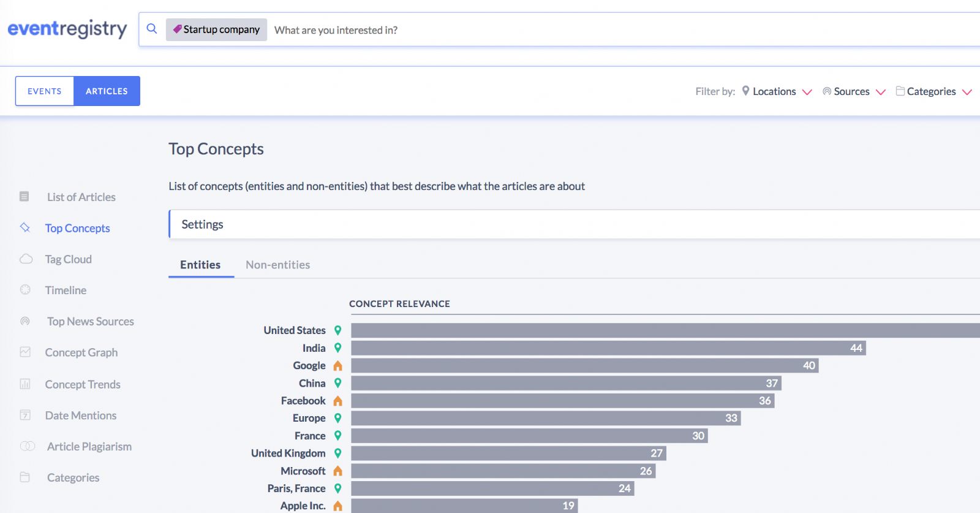Click the Paris, France concept label
This screenshot has height=513, width=980.
(296, 488)
